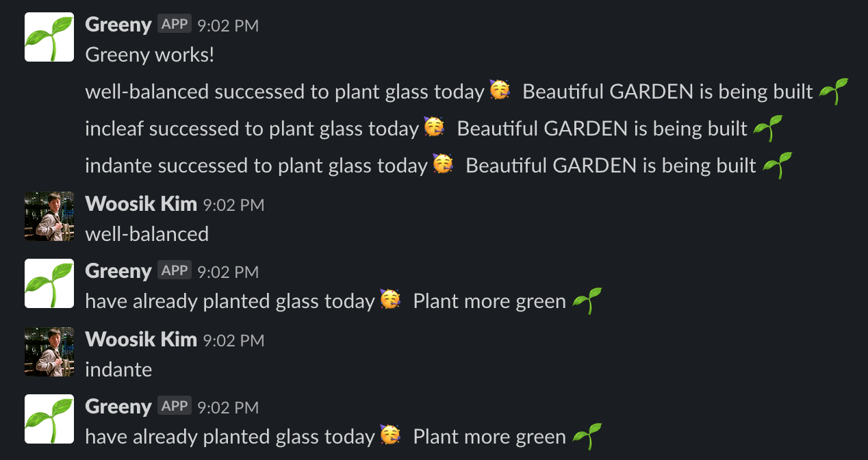Click the 'well-balanced' message text
The width and height of the screenshot is (868, 460).
point(146,233)
